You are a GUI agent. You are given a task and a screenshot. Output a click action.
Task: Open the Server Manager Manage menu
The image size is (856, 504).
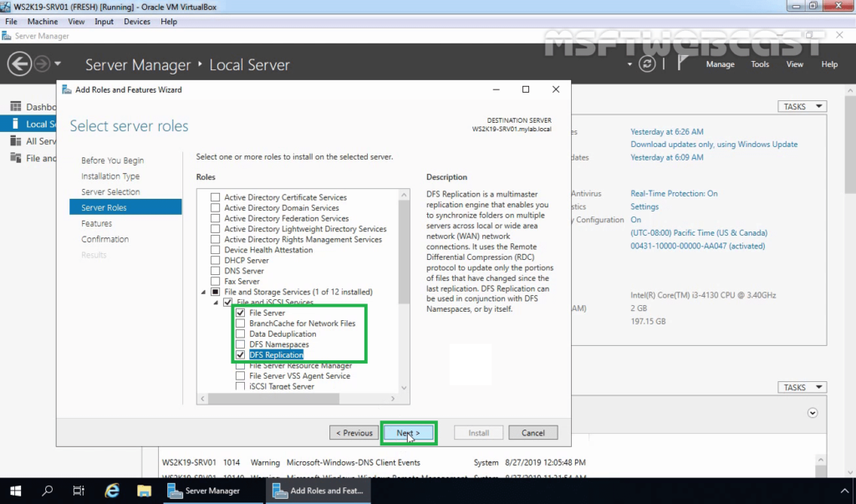tap(720, 64)
